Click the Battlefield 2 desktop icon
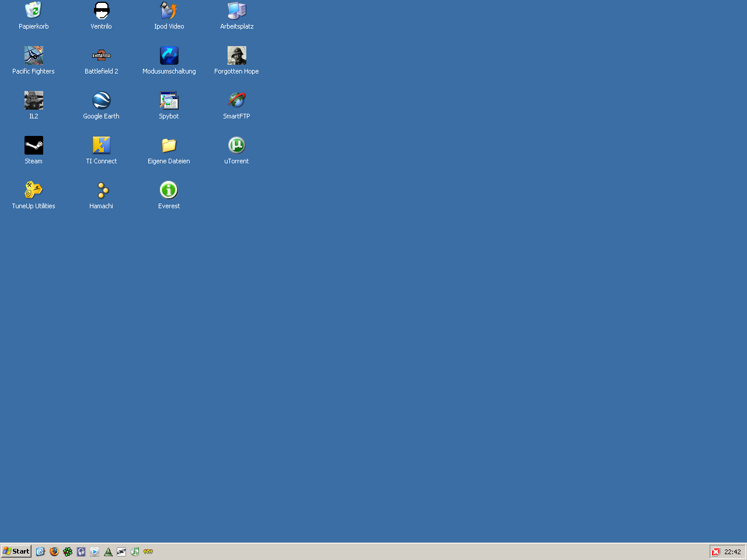 (102, 55)
